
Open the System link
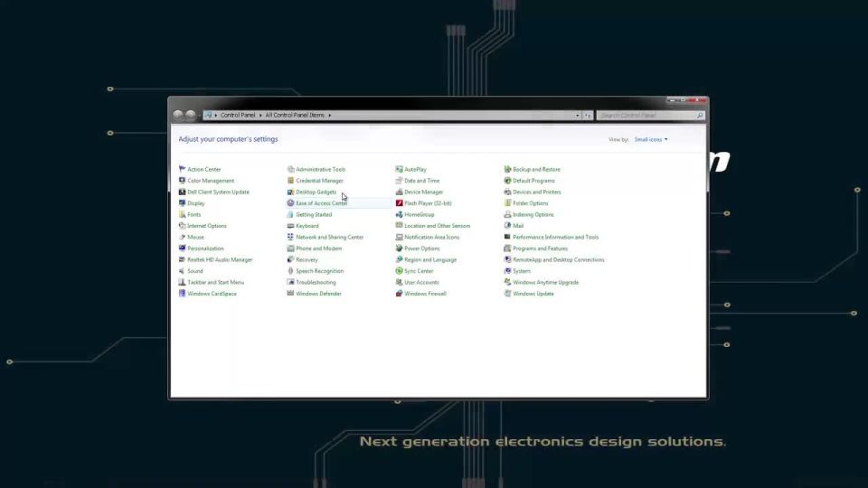click(522, 271)
